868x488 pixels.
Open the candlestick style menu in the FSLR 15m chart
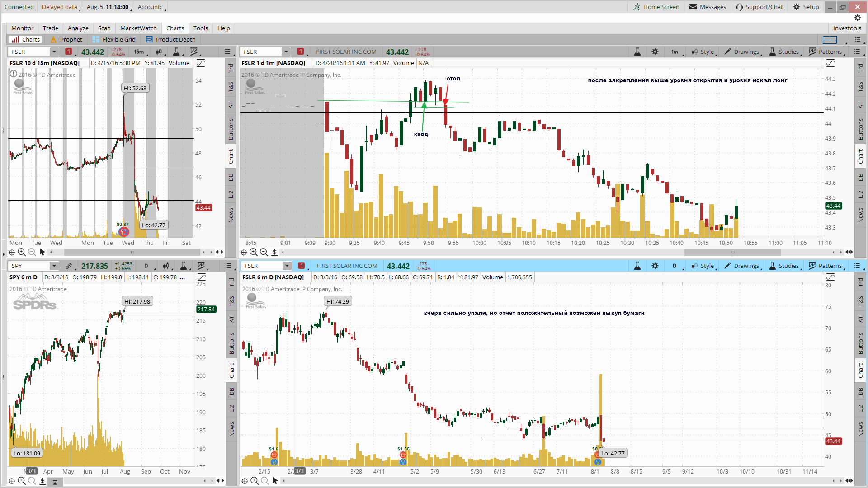[159, 52]
